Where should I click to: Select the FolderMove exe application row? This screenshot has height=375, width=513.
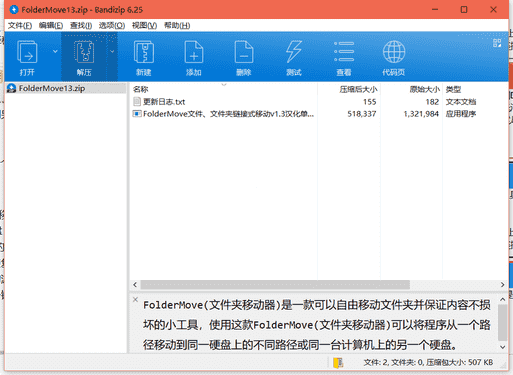point(320,114)
